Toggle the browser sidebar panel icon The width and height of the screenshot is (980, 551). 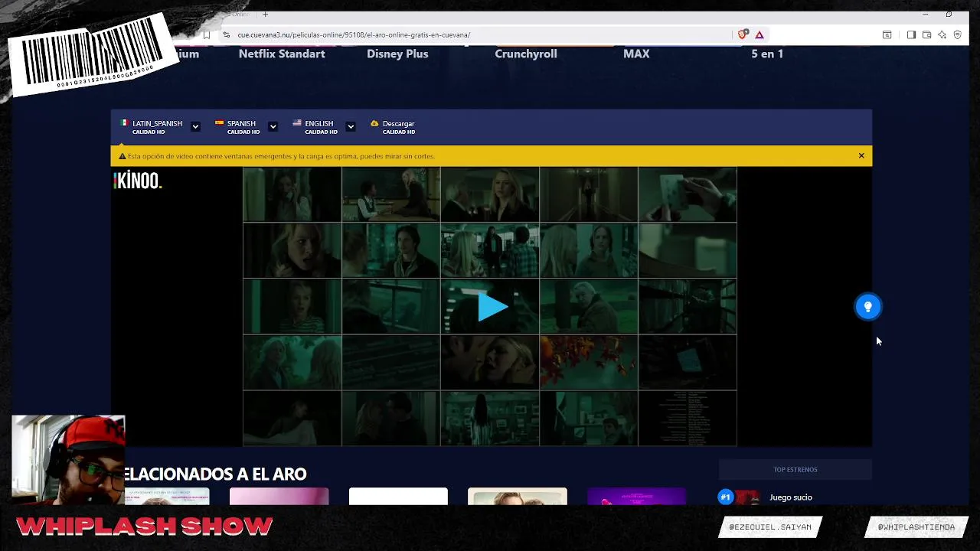[x=911, y=34]
